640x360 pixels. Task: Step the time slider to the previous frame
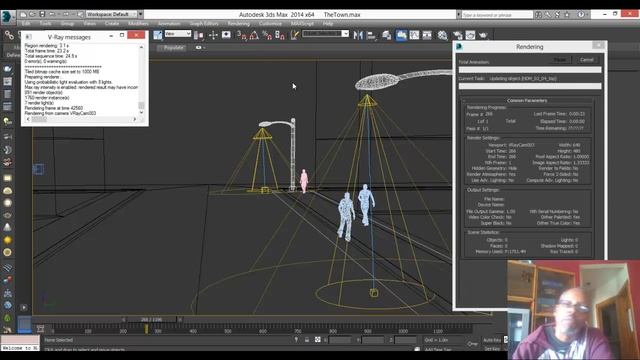tap(124, 320)
